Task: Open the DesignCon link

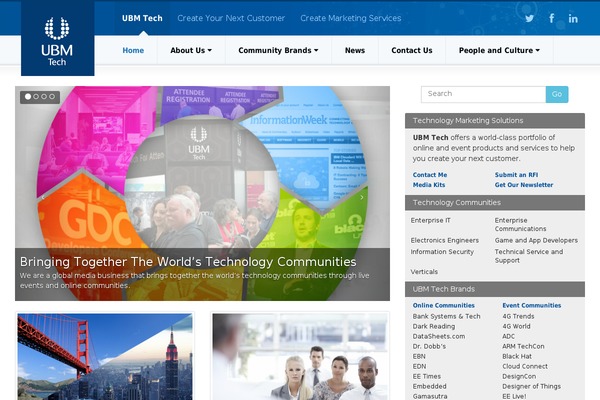Action: (519, 376)
